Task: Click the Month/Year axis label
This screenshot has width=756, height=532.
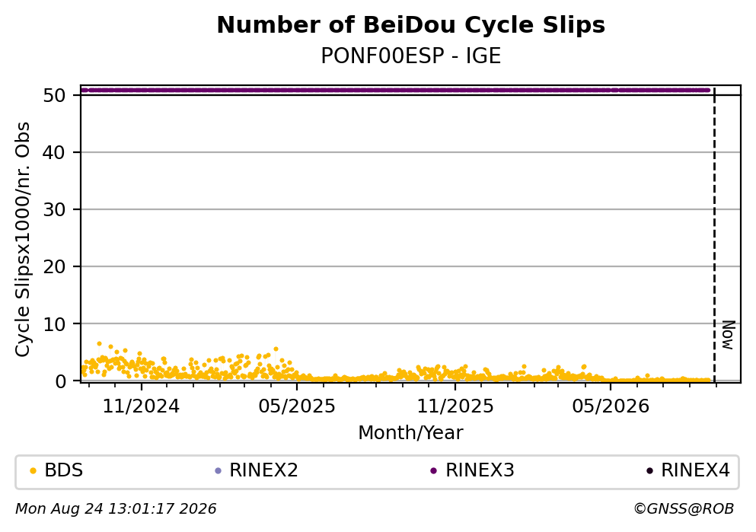Action: click(x=410, y=433)
